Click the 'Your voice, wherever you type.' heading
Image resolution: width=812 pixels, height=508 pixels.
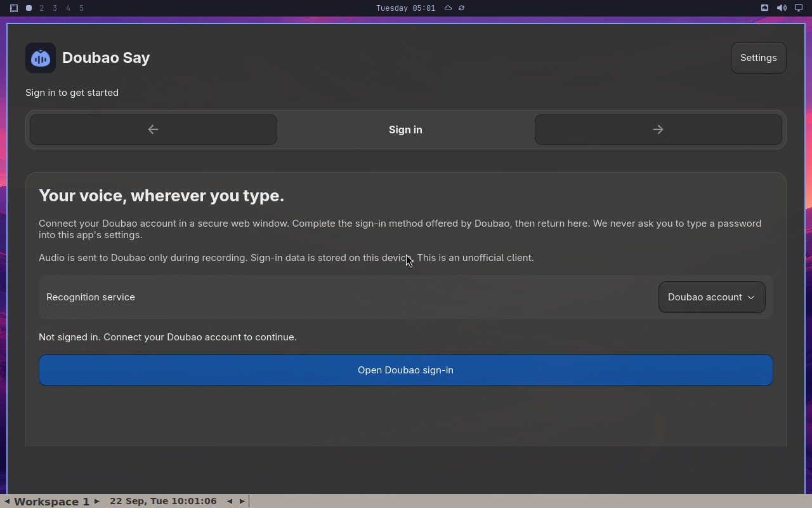(x=161, y=196)
